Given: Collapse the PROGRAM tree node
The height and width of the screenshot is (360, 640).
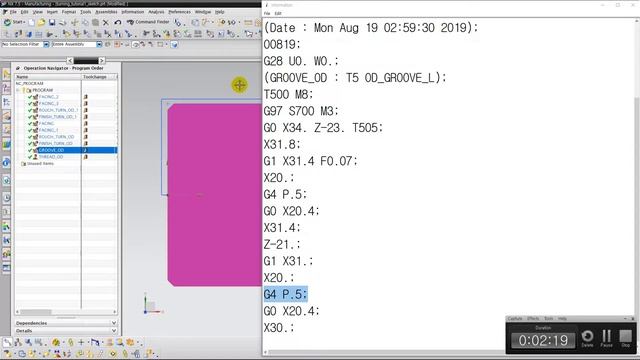Looking at the screenshot, I should pyautogui.click(x=18, y=90).
